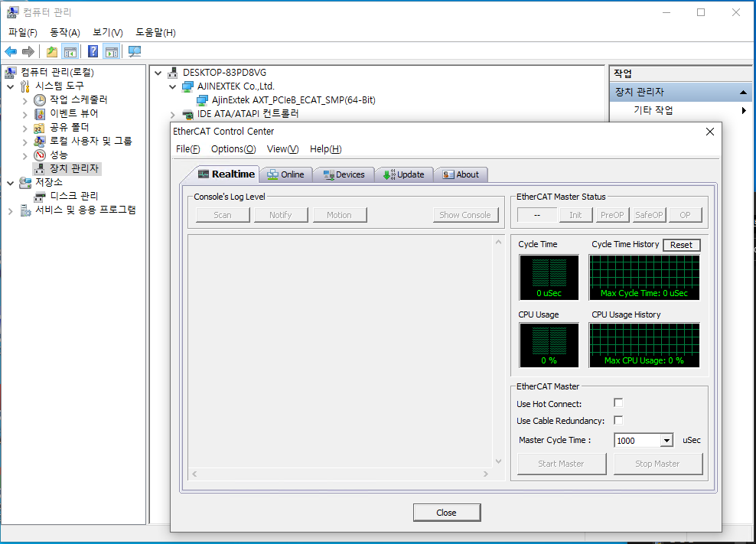Screen dimensions: 756x544
Task: Open the EtherCAT File(F) menu
Action: point(188,149)
